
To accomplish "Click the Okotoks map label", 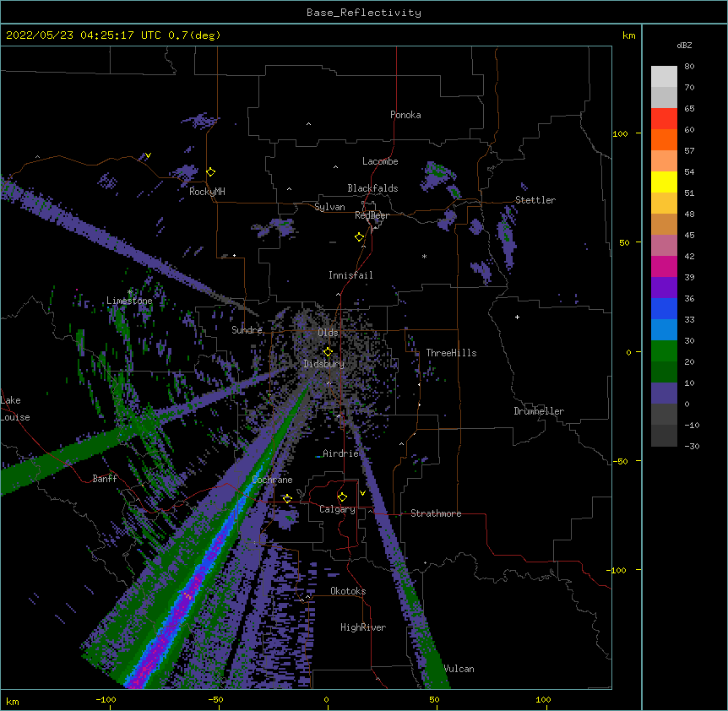I will click(x=348, y=591).
